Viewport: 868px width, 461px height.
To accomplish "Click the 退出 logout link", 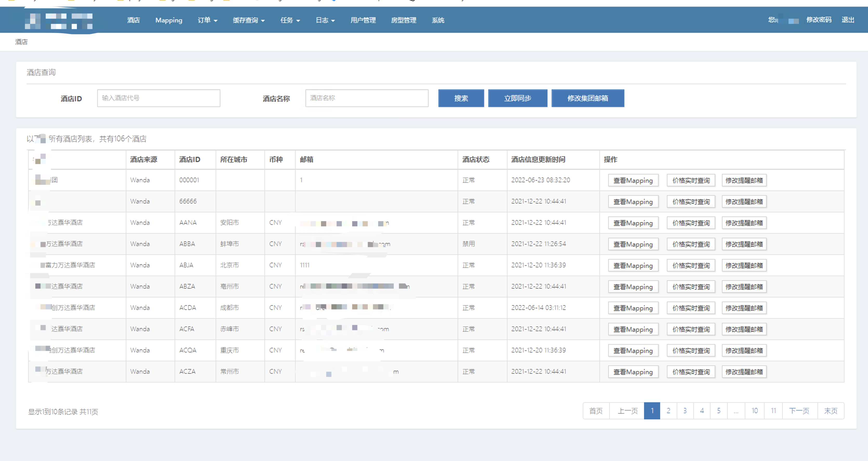I will tap(848, 20).
